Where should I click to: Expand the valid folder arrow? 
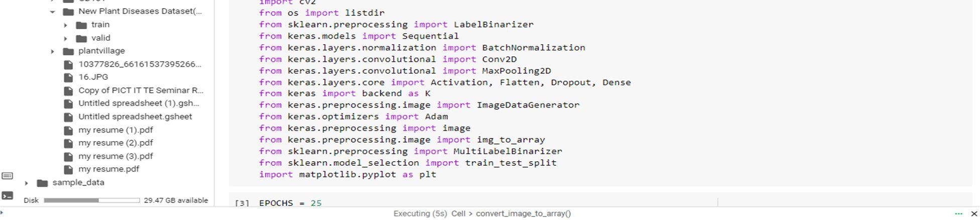click(x=65, y=38)
